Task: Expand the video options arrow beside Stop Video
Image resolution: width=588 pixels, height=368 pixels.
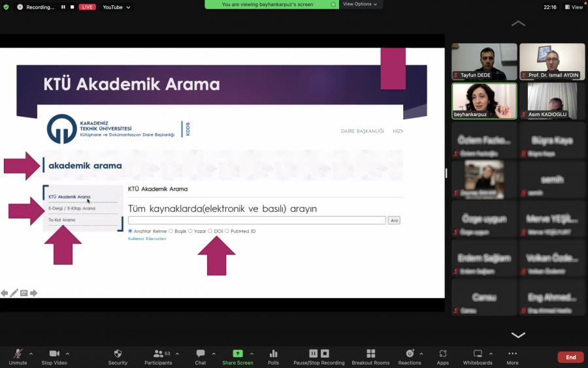Action: pos(67,354)
